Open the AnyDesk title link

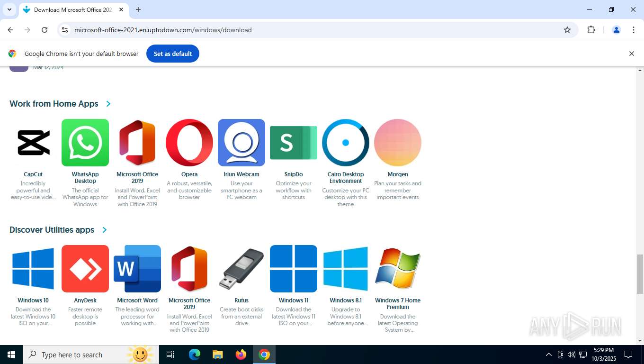(x=85, y=300)
